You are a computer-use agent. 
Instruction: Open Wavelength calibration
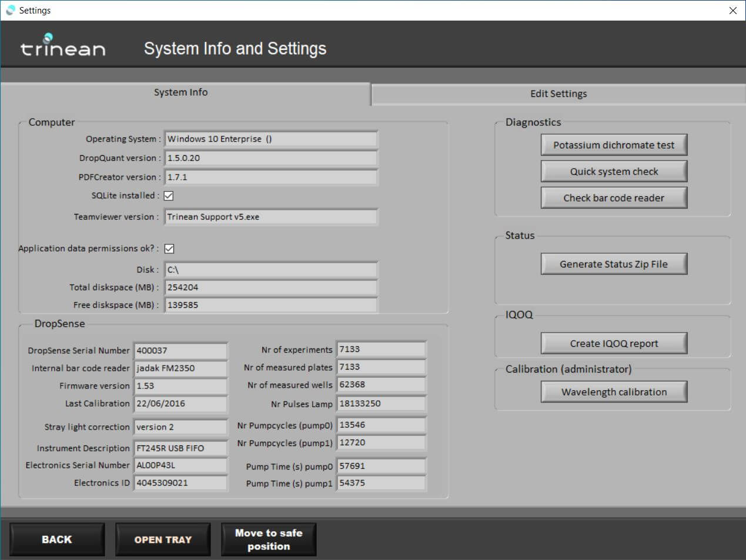613,392
